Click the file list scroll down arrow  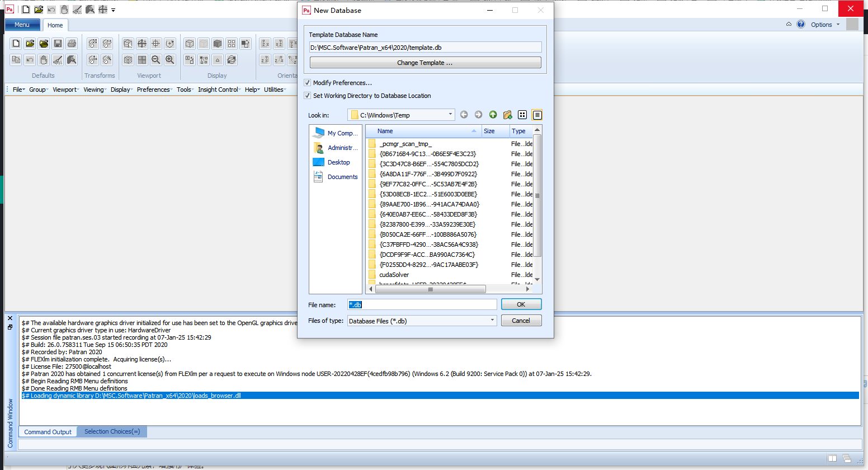(x=537, y=279)
